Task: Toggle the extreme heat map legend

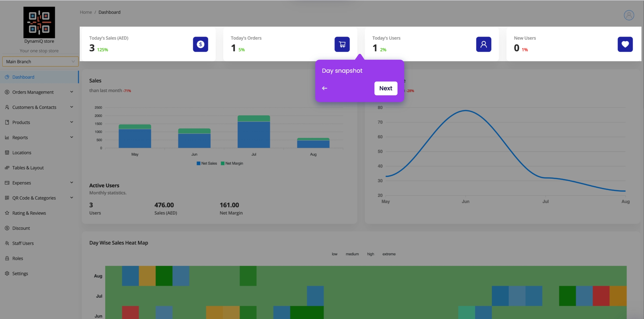Action: point(389,254)
